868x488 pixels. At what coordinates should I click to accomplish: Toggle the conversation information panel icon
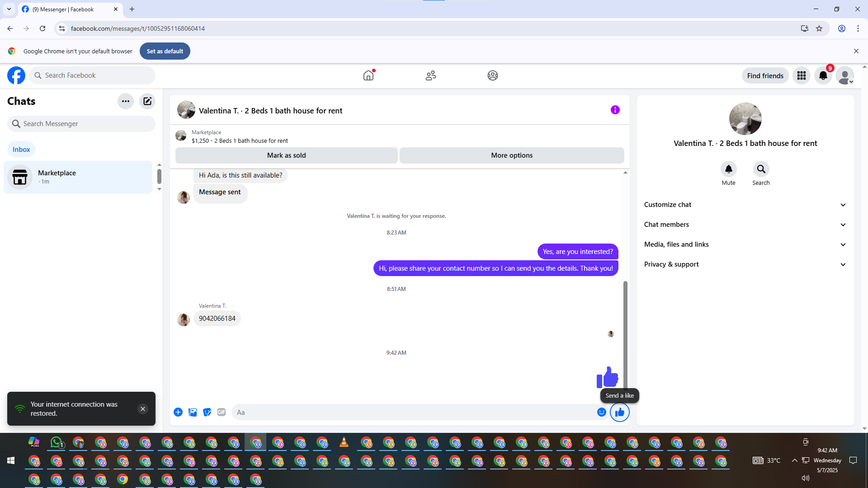[615, 110]
